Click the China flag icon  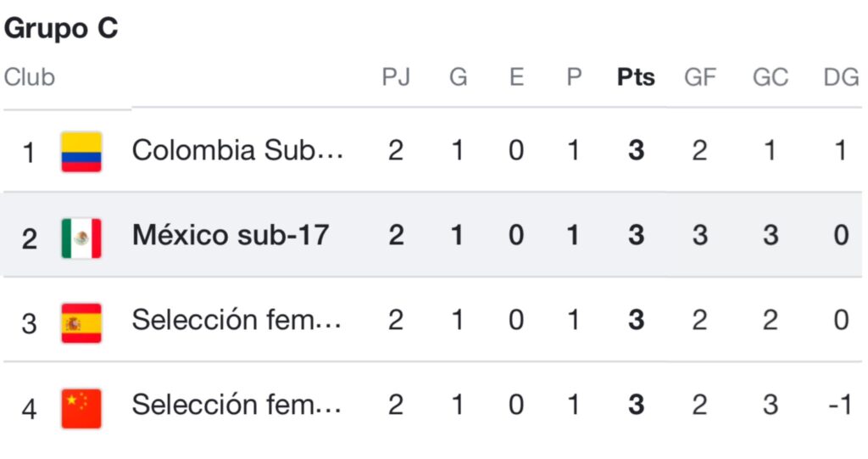[81, 407]
